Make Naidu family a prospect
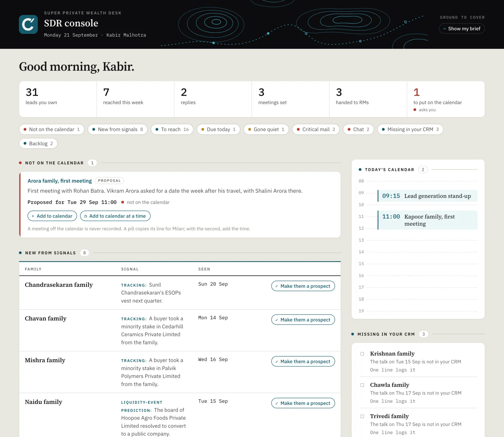The width and height of the screenshot is (504, 437). [303, 403]
